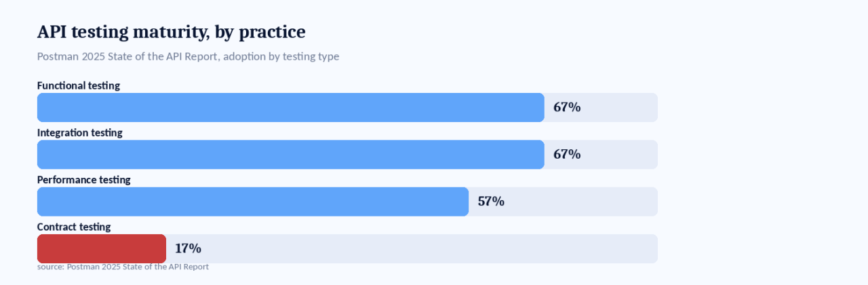Viewport: 868px width, 285px height.
Task: Click the red Contract testing bar
Action: (x=102, y=248)
